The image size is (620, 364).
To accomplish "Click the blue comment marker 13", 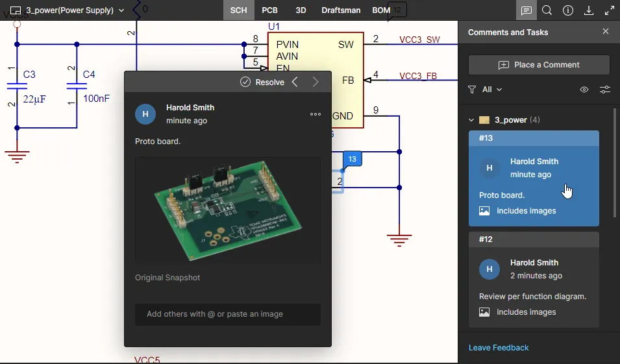I will (x=352, y=159).
